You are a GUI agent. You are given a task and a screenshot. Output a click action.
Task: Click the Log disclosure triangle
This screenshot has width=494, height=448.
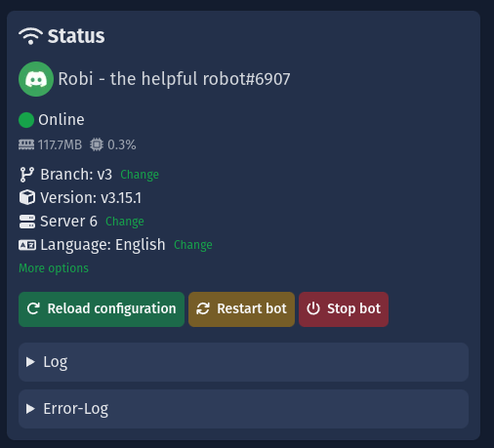[30, 362]
